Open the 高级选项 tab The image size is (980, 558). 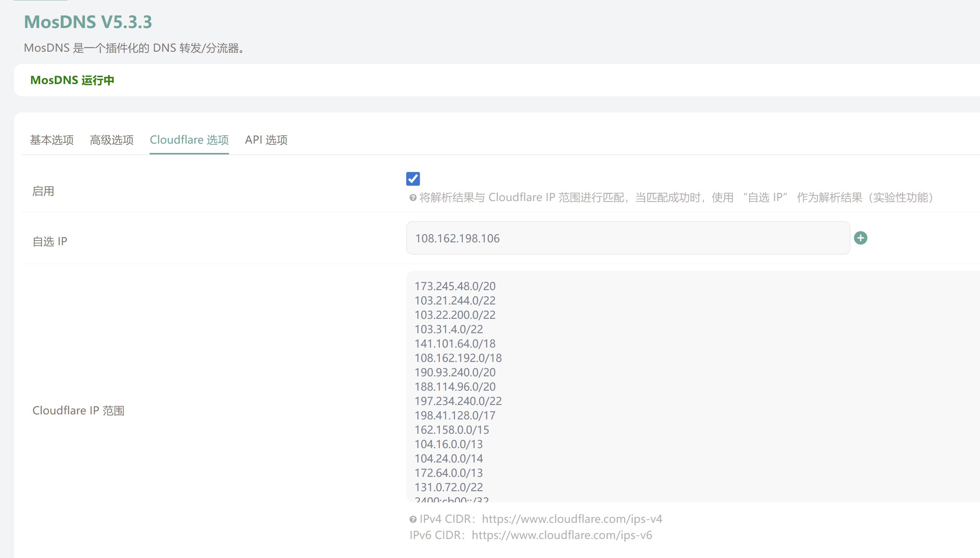tap(112, 140)
